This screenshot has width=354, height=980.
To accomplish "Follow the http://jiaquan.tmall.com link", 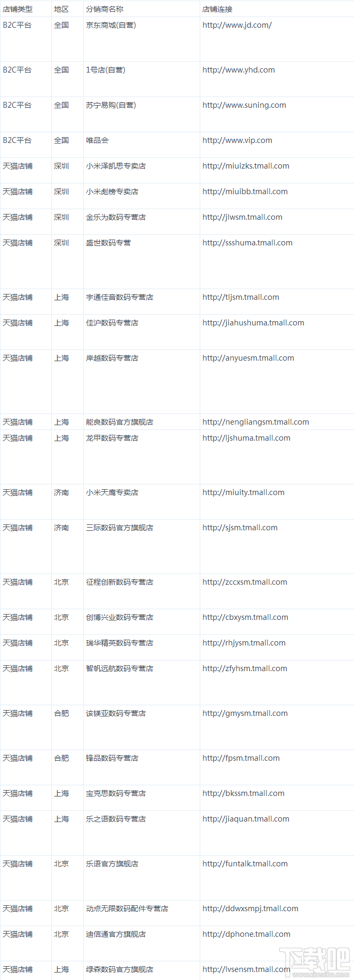I will click(x=246, y=819).
